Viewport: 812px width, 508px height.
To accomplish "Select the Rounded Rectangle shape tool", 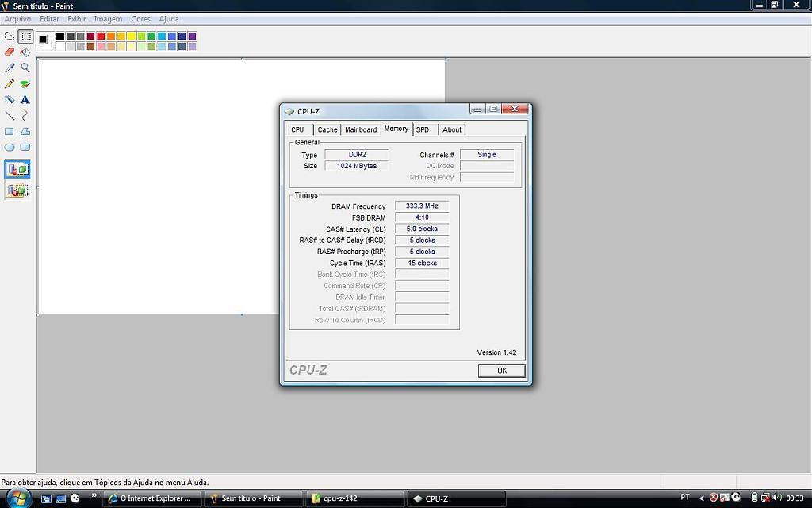I will (25, 147).
